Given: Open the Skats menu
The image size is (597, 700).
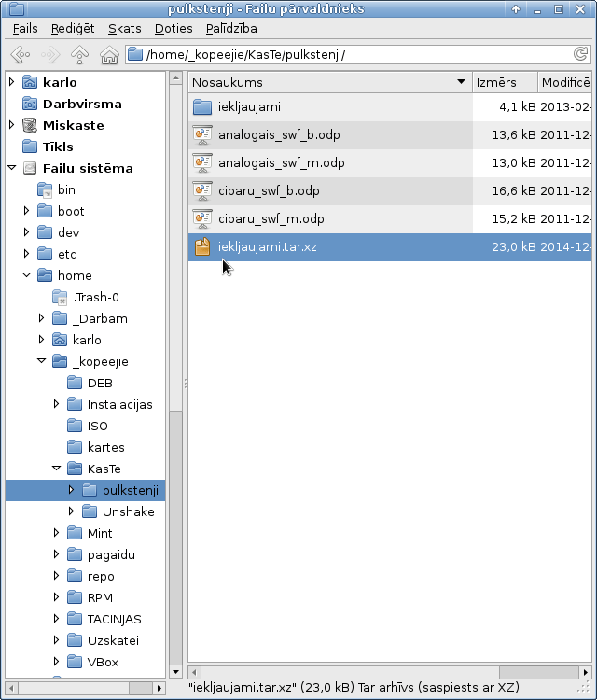Looking at the screenshot, I should [124, 29].
